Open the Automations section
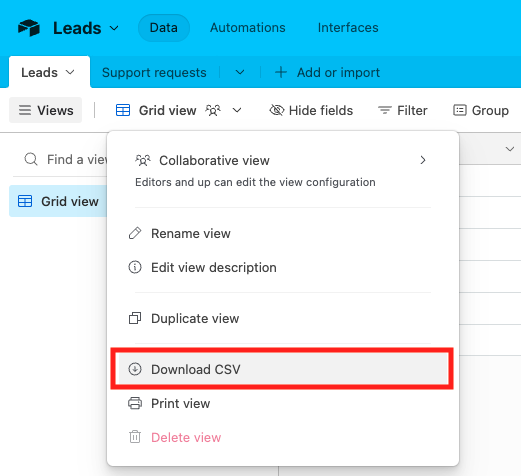This screenshot has width=521, height=476. pyautogui.click(x=248, y=28)
